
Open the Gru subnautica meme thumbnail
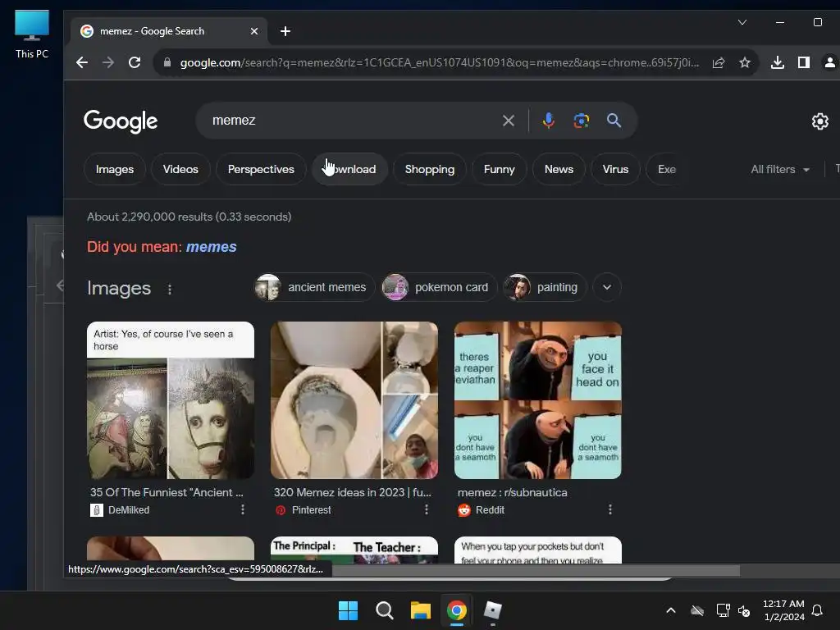[x=538, y=400]
